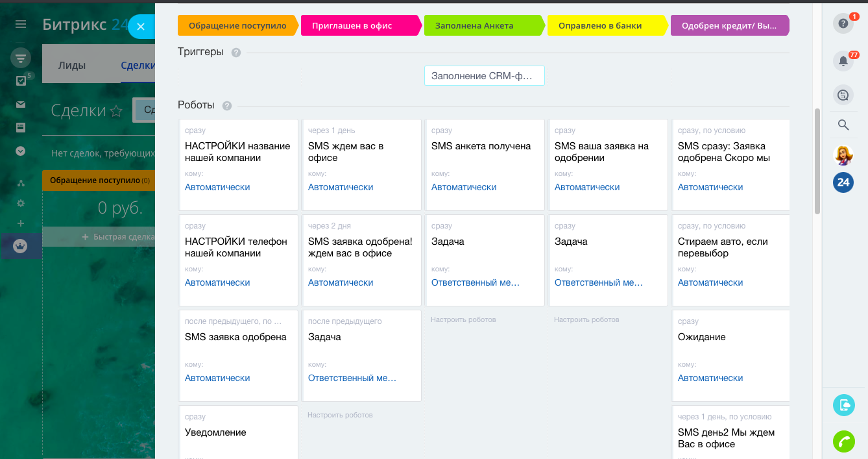
Task: Switch to the Лиды tab
Action: click(x=72, y=65)
